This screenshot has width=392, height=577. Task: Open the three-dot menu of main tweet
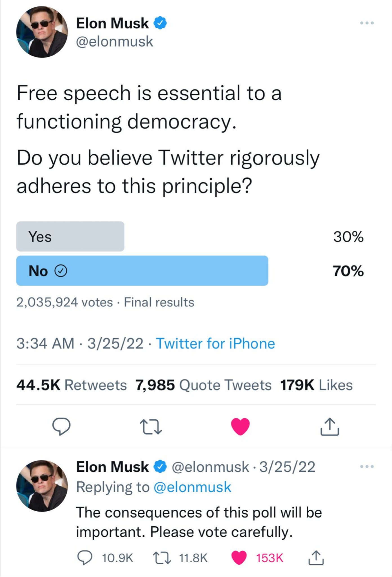tap(367, 23)
